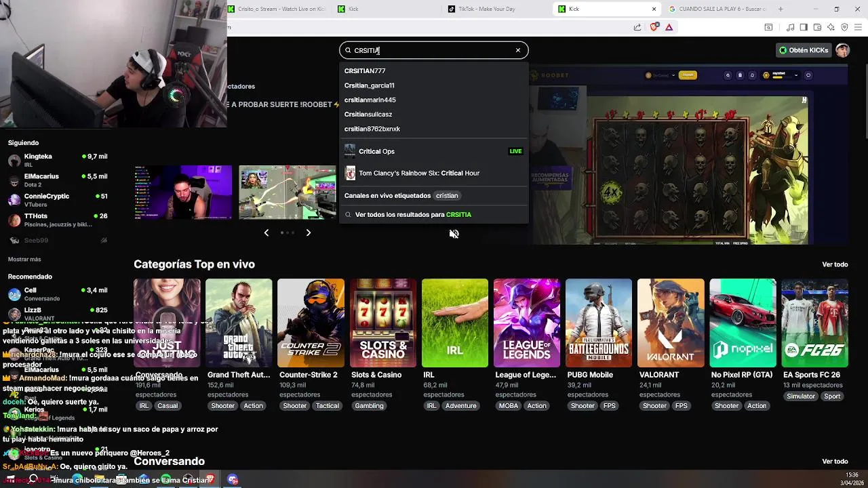This screenshot has width=868, height=488.
Task: Open Kingteka's avatar in the Siguiendo list
Action: pos(14,161)
